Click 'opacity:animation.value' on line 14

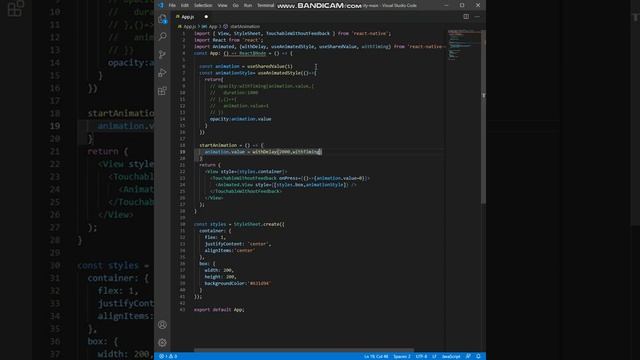coord(240,119)
